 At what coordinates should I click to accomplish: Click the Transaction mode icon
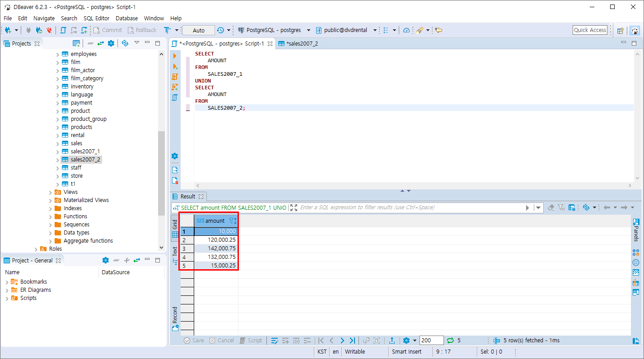(x=167, y=30)
